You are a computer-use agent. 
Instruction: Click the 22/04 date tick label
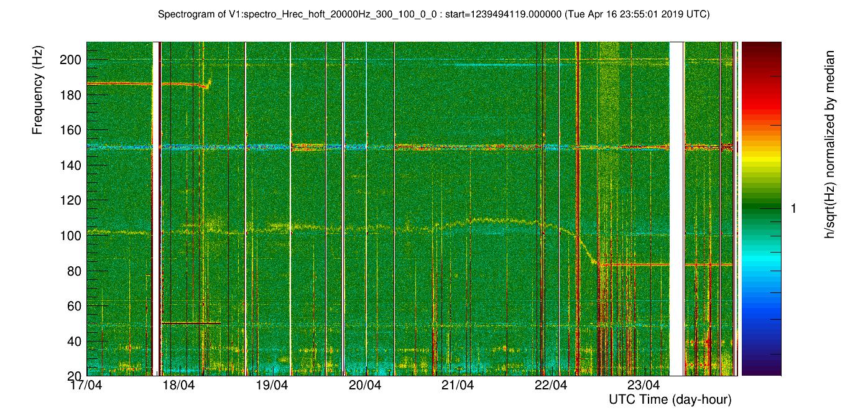pyautogui.click(x=550, y=385)
